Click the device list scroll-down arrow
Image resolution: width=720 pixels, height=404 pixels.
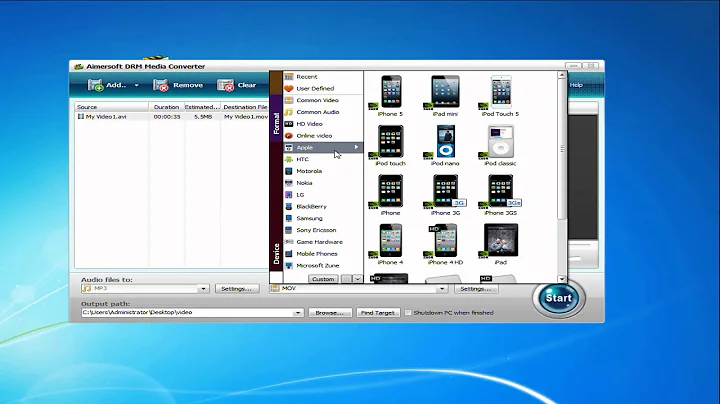562,279
